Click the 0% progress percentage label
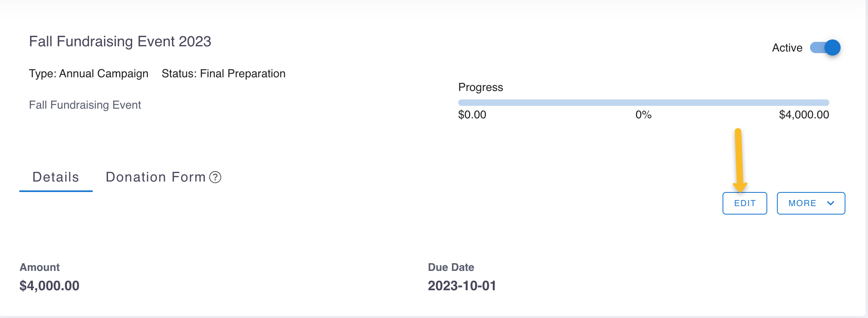This screenshot has width=868, height=318. tap(644, 115)
